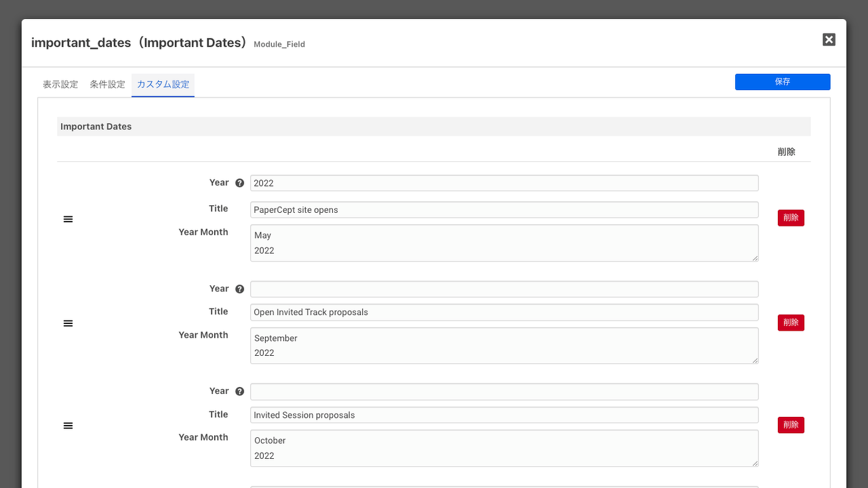
Task: Delete the PaperCept site opens entry
Action: coord(791,218)
